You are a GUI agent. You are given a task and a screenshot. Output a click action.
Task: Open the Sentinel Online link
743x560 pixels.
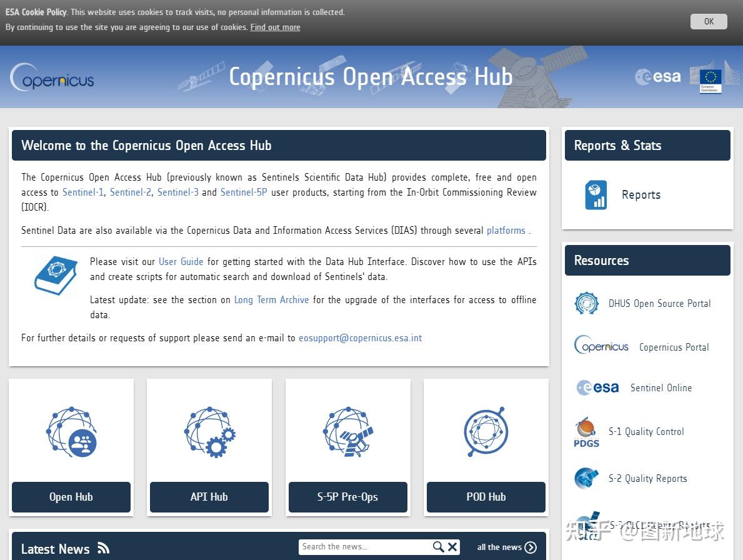tap(661, 387)
